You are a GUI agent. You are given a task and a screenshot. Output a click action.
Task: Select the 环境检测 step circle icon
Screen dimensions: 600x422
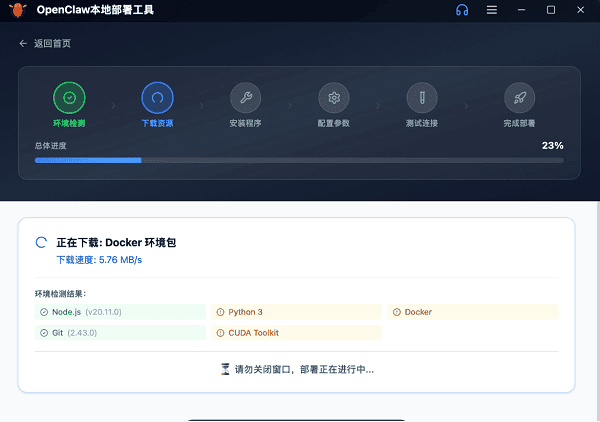(x=69, y=98)
